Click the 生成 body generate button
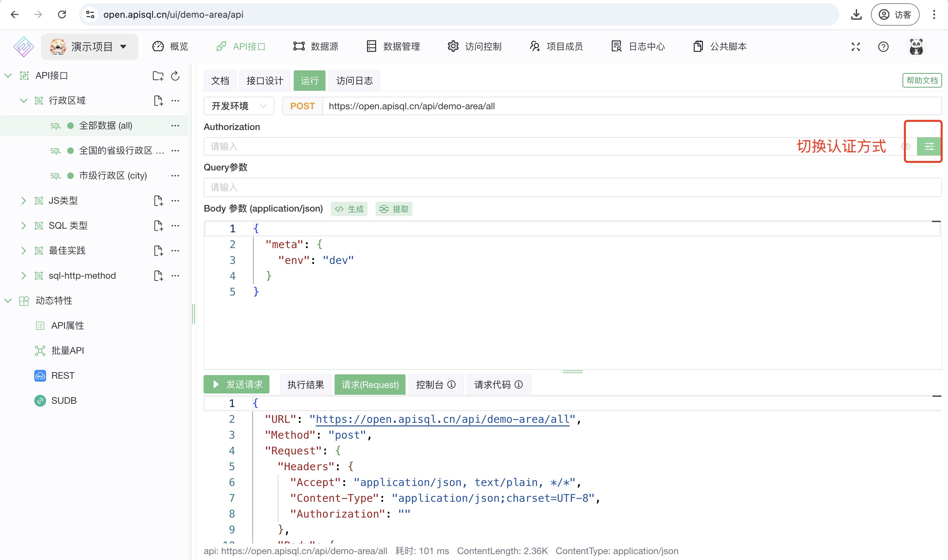 click(x=349, y=209)
